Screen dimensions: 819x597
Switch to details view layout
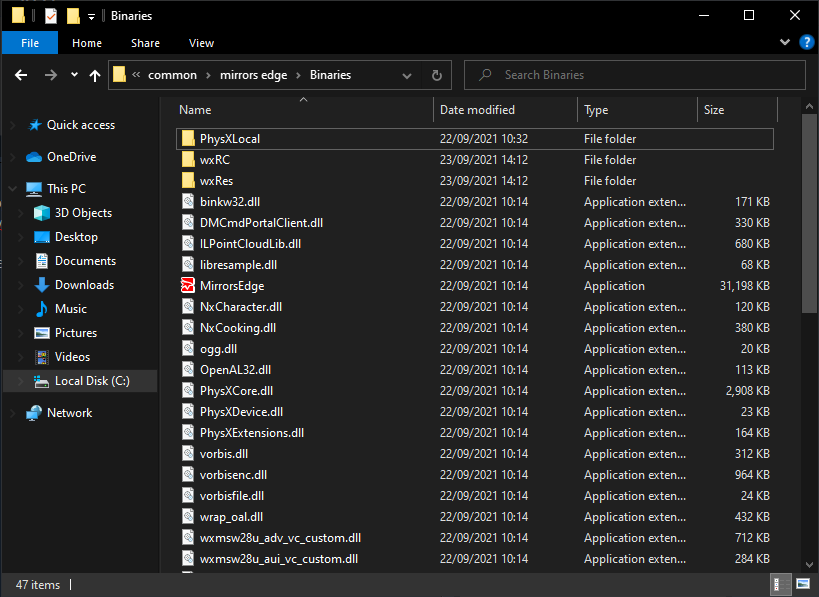780,584
